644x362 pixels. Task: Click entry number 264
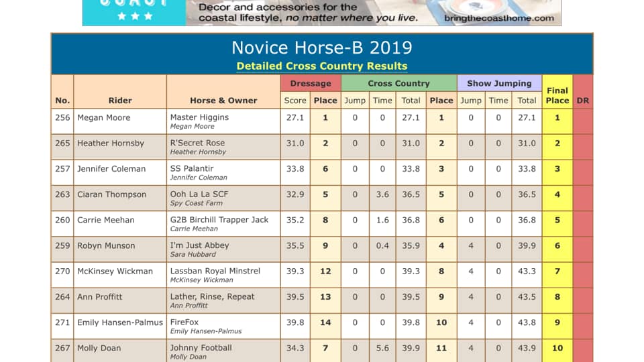pyautogui.click(x=62, y=297)
